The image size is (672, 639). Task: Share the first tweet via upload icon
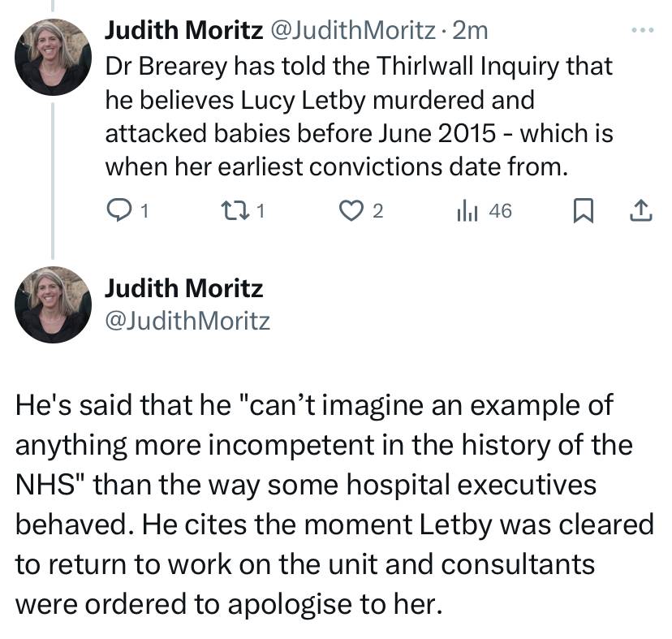(x=641, y=210)
